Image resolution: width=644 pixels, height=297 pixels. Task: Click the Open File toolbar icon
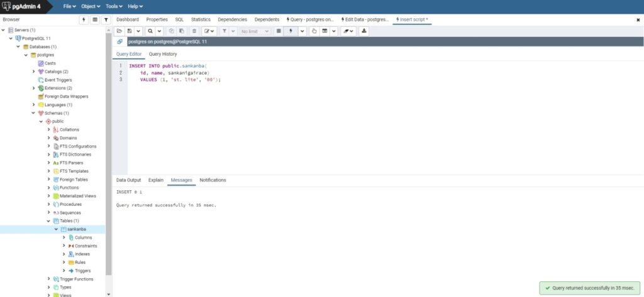click(x=119, y=31)
